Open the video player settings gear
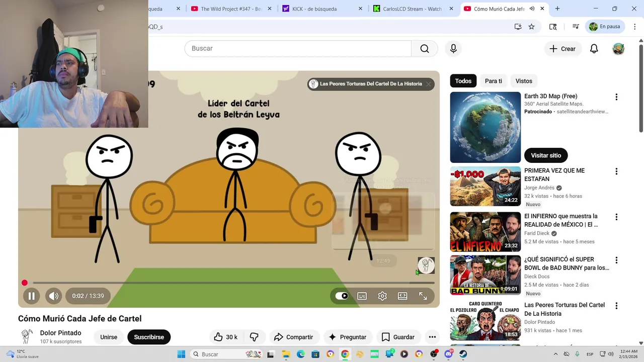Image resolution: width=644 pixels, height=362 pixels. click(x=382, y=296)
